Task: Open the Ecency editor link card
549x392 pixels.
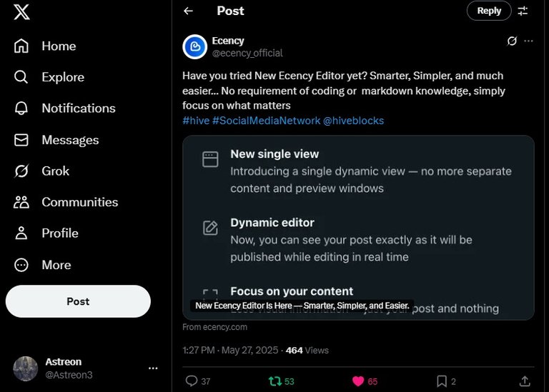Action: [358, 228]
